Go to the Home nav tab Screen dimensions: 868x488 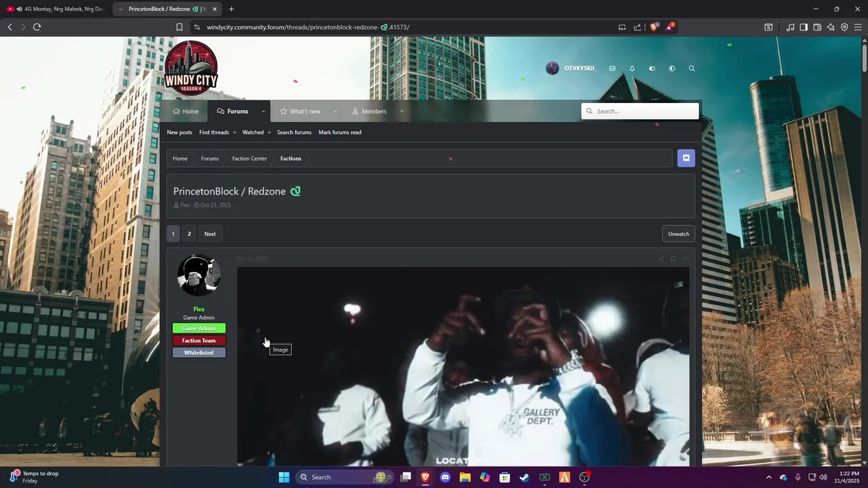(186, 111)
